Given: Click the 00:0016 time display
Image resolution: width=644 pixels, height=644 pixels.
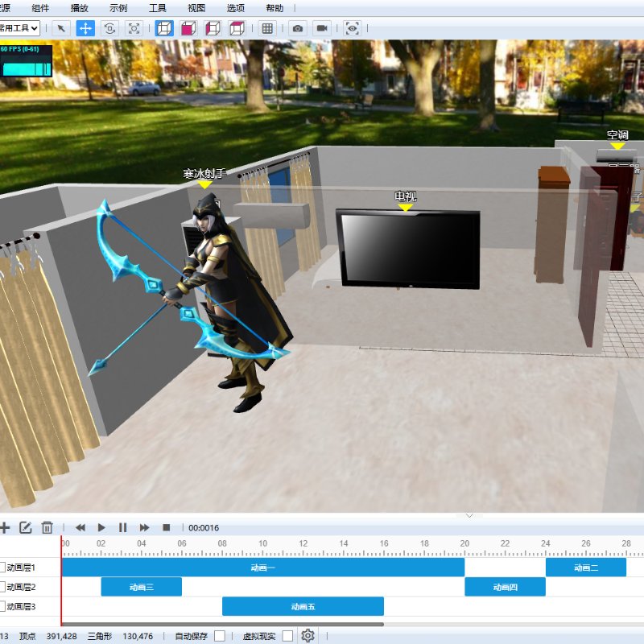Looking at the screenshot, I should coord(204,528).
